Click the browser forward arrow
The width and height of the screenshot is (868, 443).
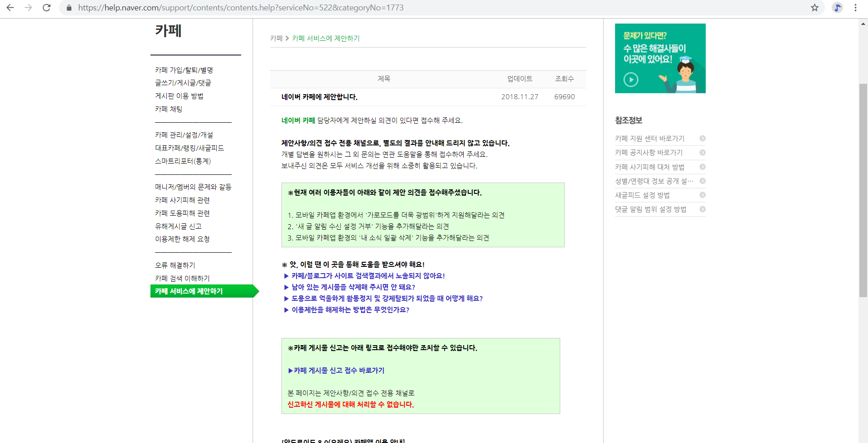(28, 8)
